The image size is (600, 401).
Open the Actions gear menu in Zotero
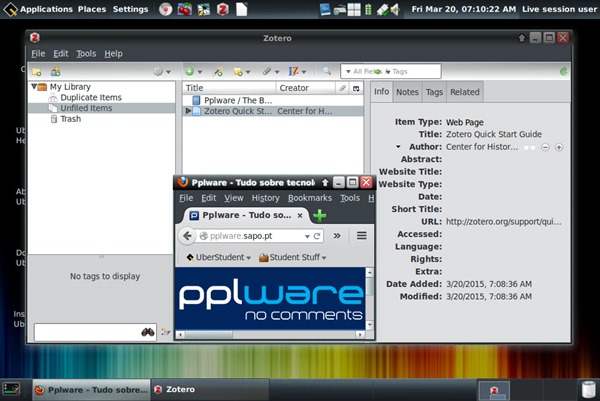click(158, 72)
